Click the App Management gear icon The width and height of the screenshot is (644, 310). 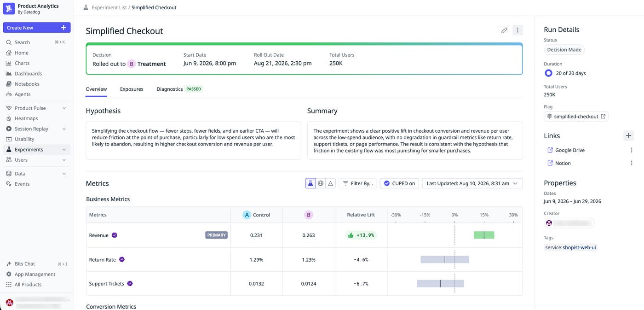(9, 274)
